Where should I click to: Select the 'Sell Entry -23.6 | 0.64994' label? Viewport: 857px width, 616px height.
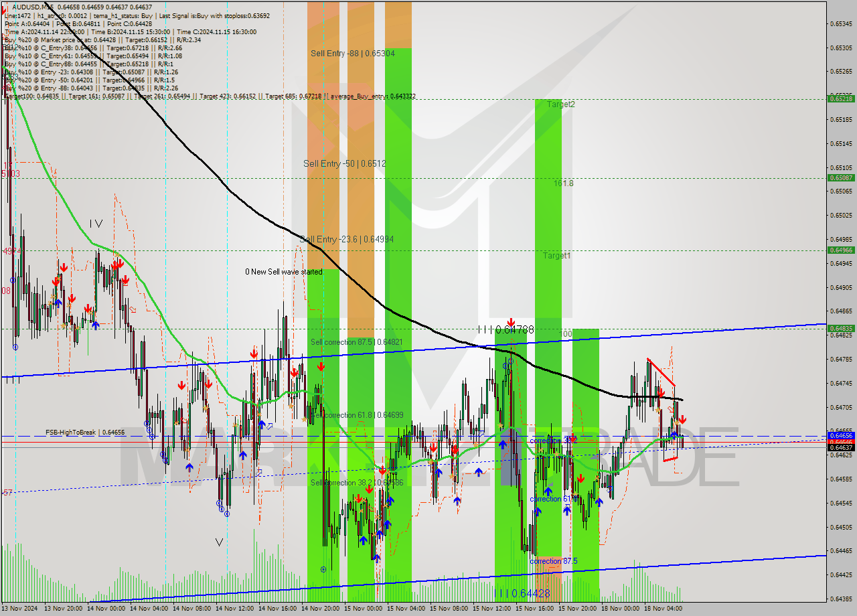347,239
